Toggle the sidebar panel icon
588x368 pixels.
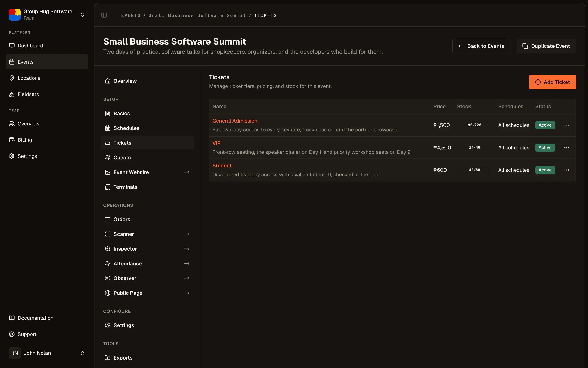pyautogui.click(x=104, y=15)
